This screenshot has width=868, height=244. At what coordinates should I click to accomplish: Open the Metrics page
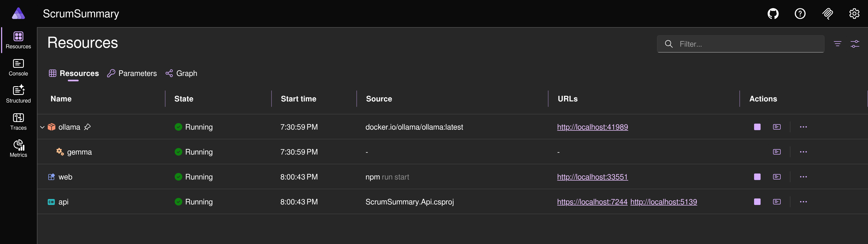pos(18,149)
